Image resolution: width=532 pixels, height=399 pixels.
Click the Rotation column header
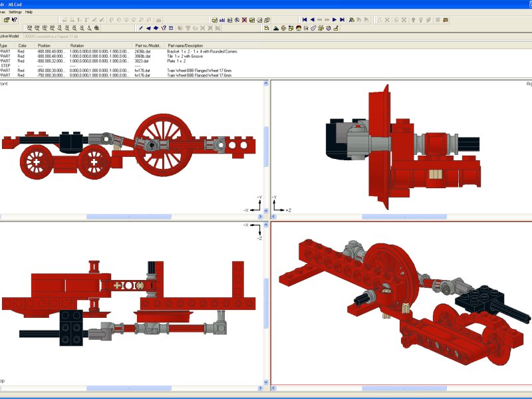coord(77,45)
